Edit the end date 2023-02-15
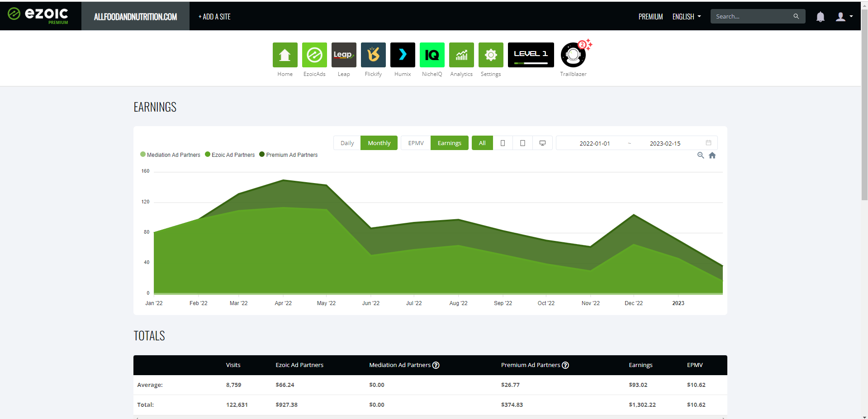 [x=665, y=143]
